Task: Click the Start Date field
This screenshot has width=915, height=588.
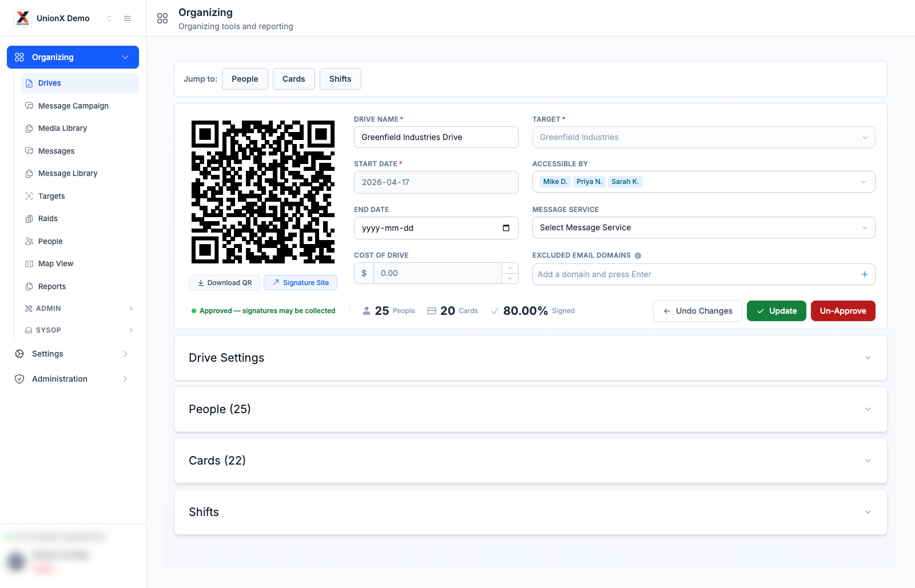Action: 436,182
